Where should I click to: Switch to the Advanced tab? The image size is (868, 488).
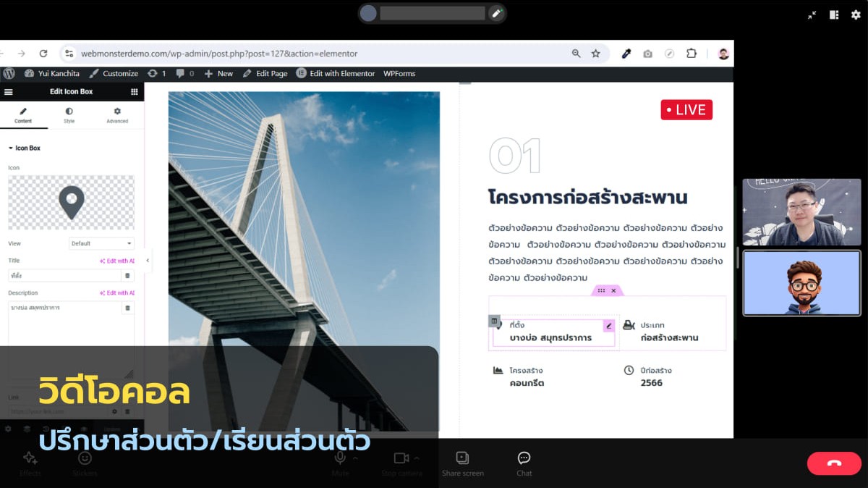[117, 115]
